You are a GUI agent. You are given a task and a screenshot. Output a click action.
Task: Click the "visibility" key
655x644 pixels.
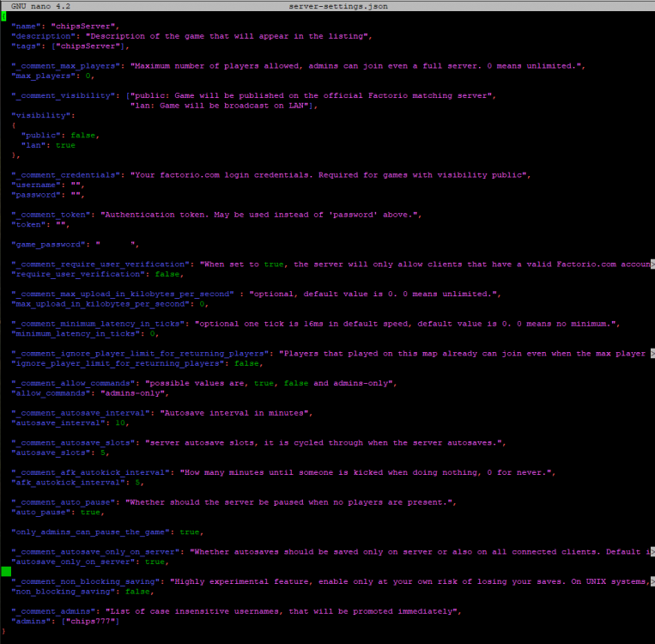(x=41, y=116)
